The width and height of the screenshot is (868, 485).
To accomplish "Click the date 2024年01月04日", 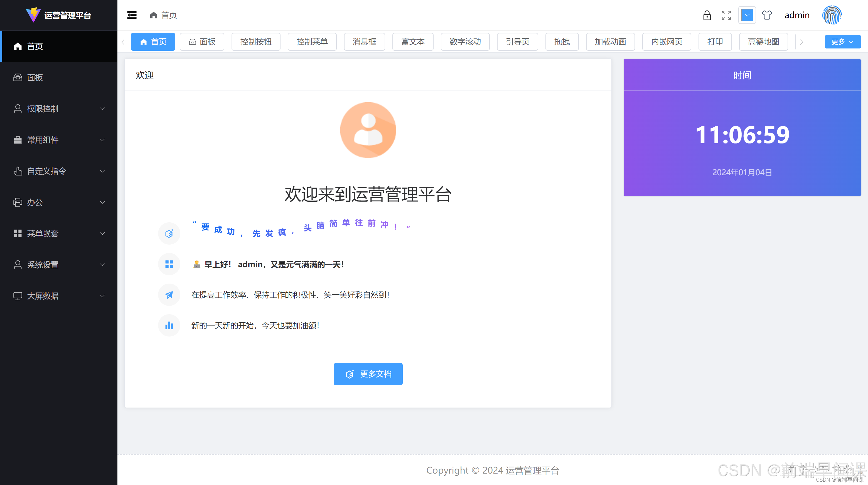I will tap(742, 173).
